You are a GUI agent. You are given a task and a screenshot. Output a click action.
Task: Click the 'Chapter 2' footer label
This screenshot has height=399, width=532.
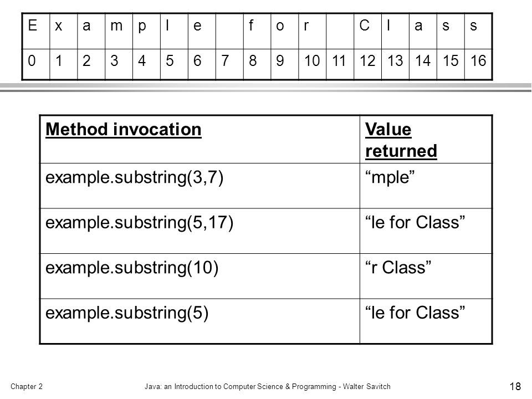tap(27, 386)
